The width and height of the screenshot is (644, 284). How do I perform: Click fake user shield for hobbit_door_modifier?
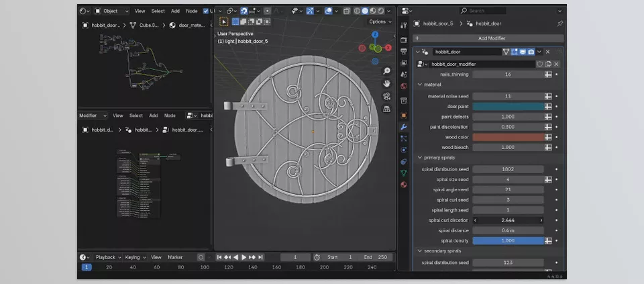point(539,64)
